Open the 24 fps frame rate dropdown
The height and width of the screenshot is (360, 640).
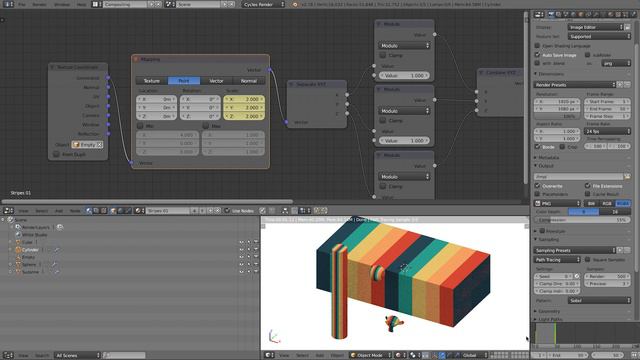coord(607,131)
